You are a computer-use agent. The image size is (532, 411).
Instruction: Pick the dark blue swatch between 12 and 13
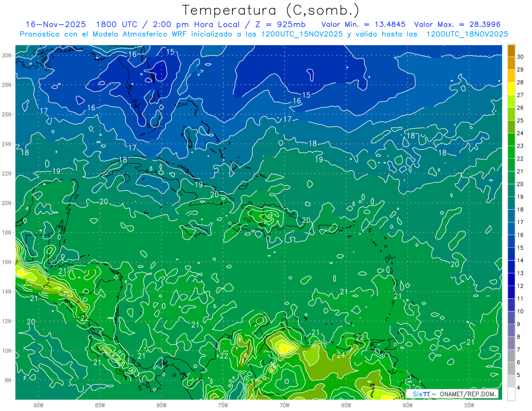511,279
